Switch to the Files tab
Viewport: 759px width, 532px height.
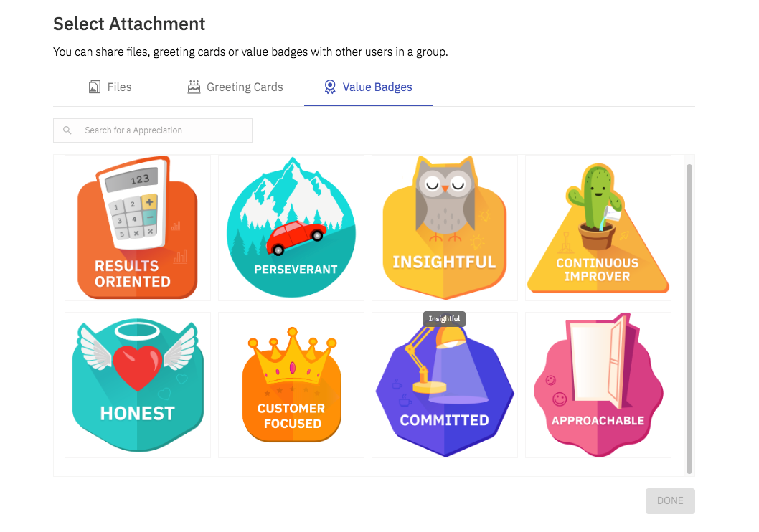pyautogui.click(x=110, y=87)
